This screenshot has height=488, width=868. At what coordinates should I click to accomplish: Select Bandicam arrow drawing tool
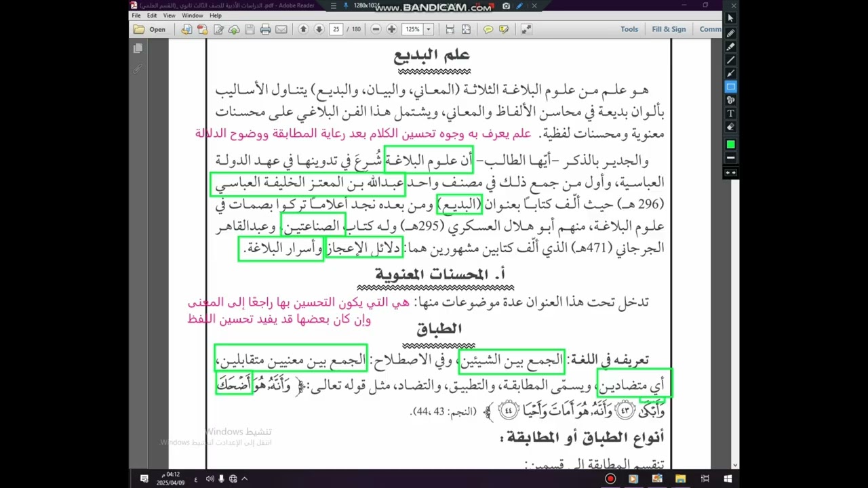(x=730, y=73)
